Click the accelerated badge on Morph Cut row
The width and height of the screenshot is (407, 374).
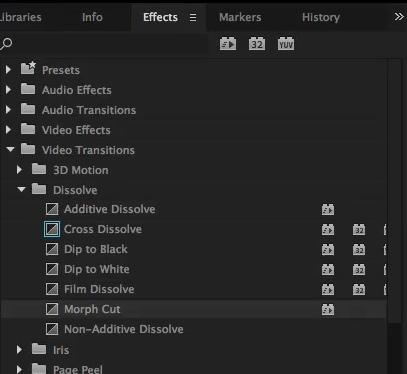click(x=328, y=309)
